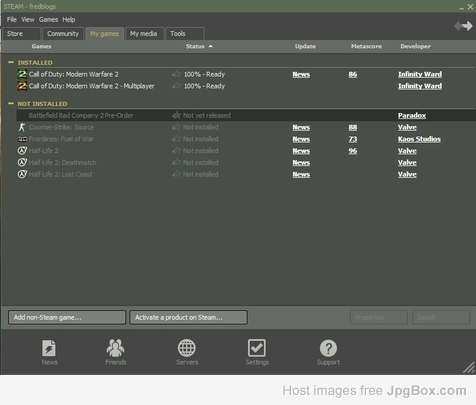This screenshot has height=405, width=476.
Task: Click the Frontlines: Fuel of War icon
Action: 22,139
